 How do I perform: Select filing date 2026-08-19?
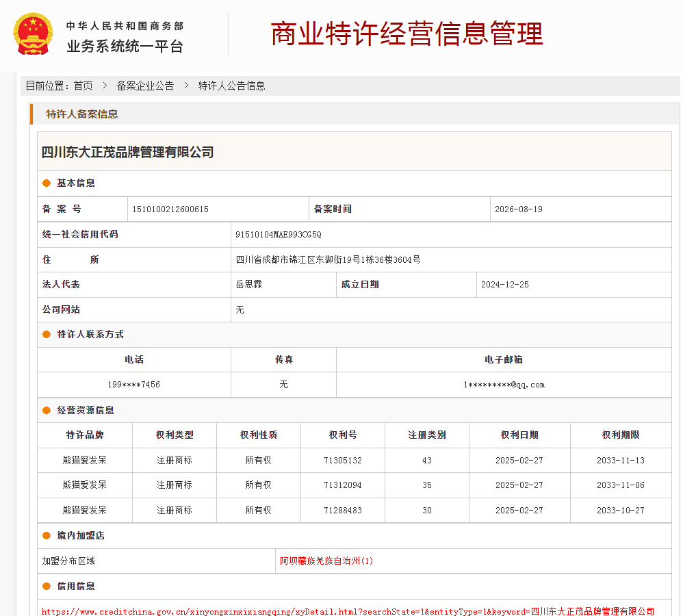tap(519, 209)
